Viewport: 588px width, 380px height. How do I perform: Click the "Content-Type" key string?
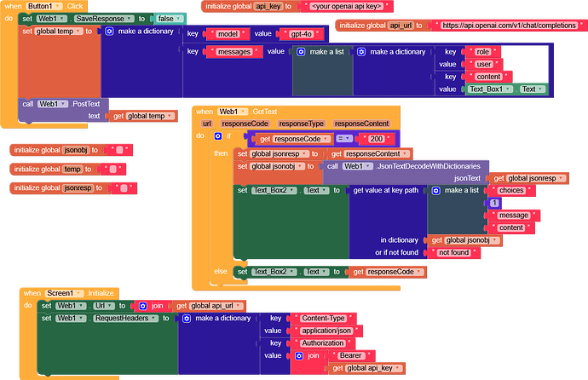tap(323, 318)
